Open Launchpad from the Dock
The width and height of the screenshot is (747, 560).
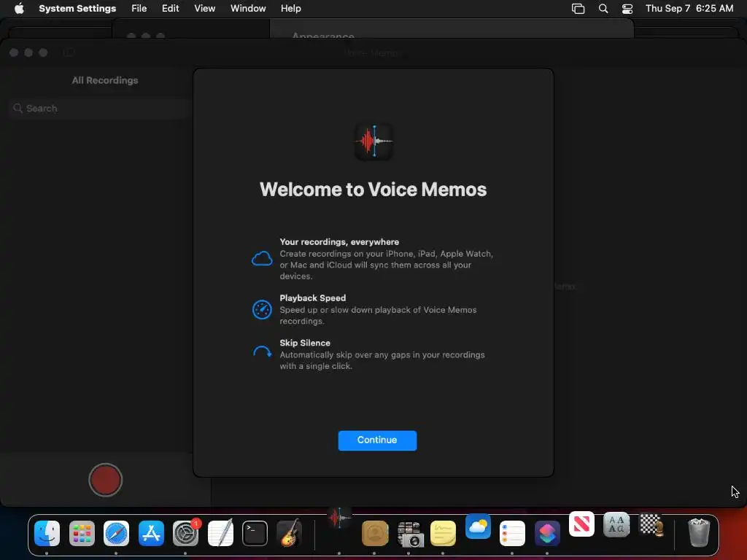(x=82, y=533)
